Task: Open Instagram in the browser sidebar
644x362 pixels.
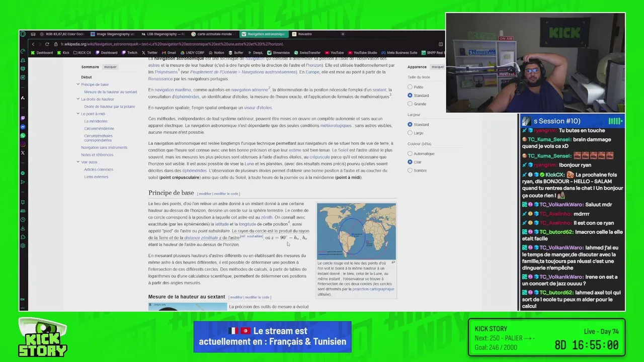Action: [x=23, y=144]
